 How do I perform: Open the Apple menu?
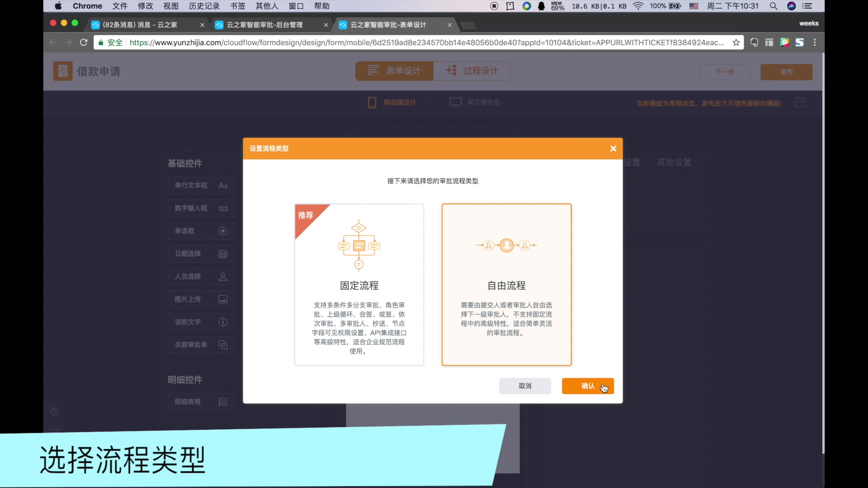58,6
